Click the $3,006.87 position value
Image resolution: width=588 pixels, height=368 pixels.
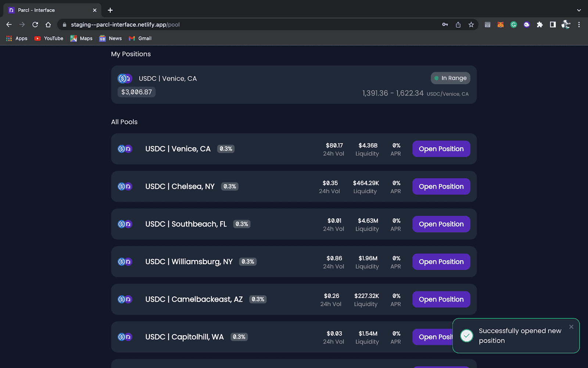(x=136, y=92)
